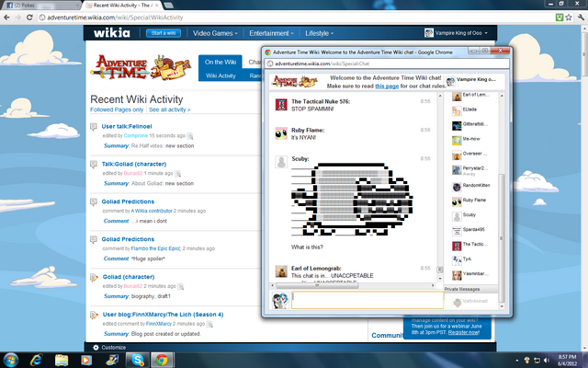Viewport: 588px width, 368px height.
Task: Click the chat message input box
Action: [367, 300]
